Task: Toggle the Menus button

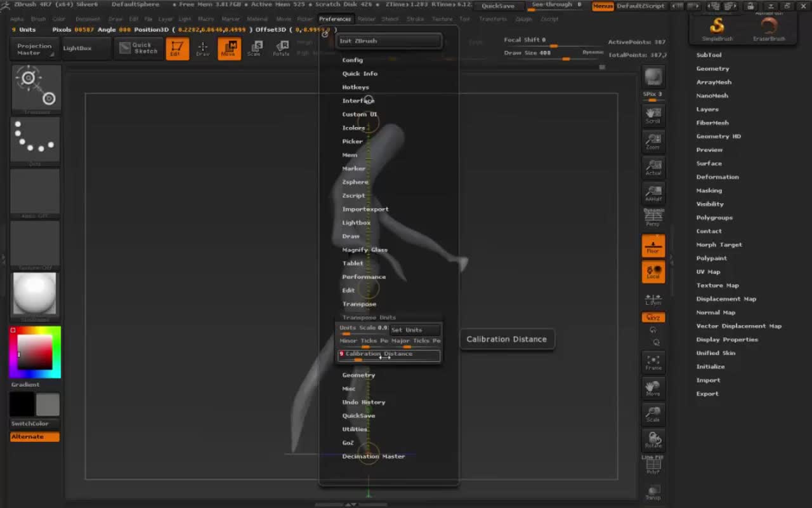Action: [x=603, y=6]
